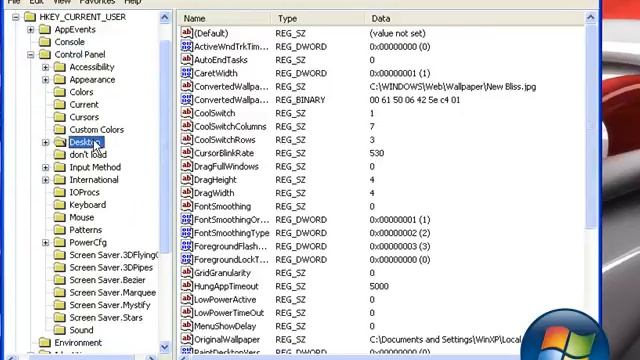Click the string icon of CursorBlinkRate
Image resolution: width=640 pixels, height=360 pixels.
point(187,153)
